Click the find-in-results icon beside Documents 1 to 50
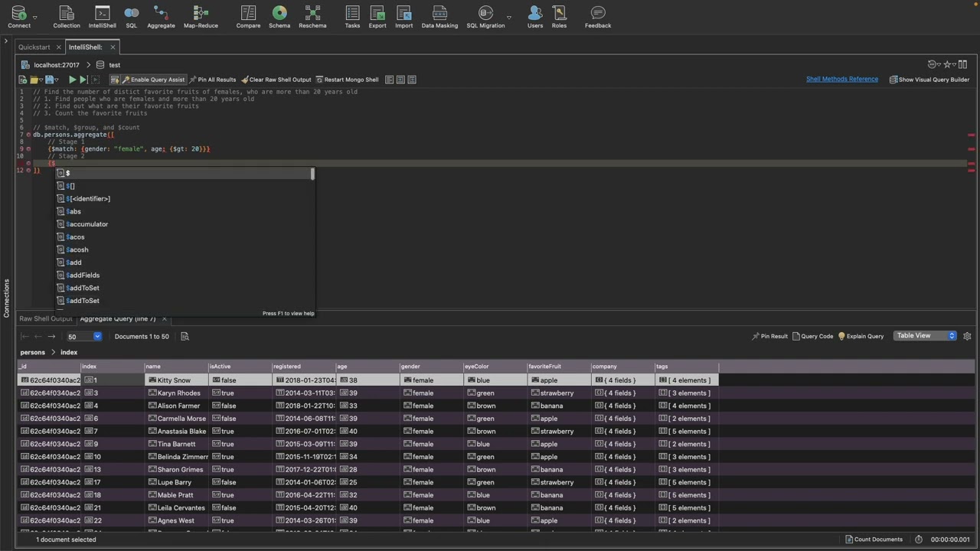This screenshot has height=551, width=980. click(185, 336)
